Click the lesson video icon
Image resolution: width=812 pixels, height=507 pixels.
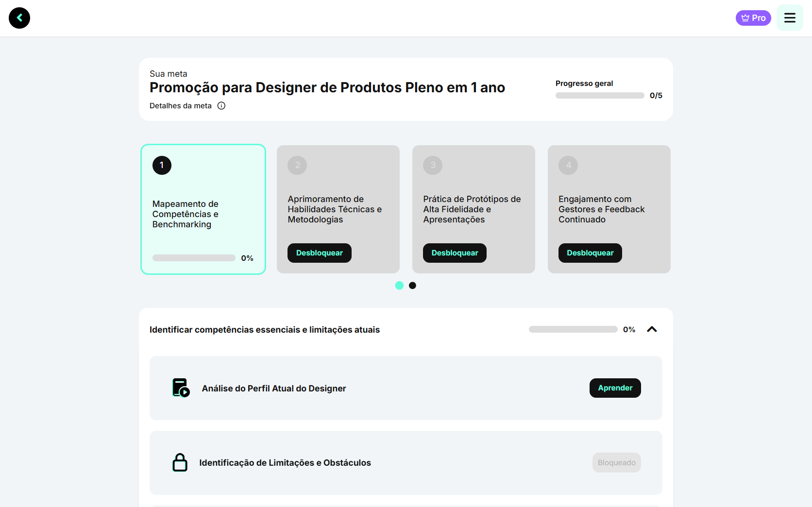[x=181, y=388]
